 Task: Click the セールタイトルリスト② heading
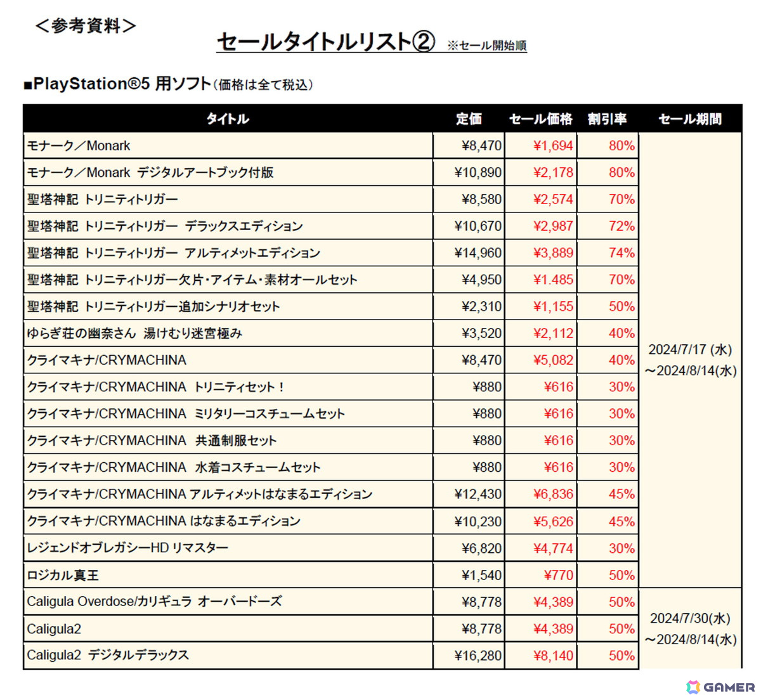click(326, 42)
